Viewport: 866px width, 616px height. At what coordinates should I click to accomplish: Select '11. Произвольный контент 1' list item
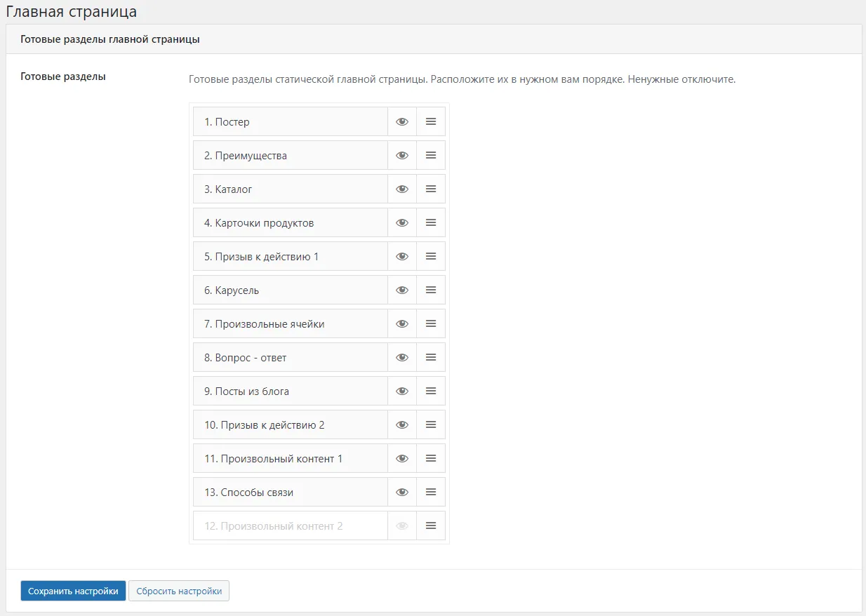pyautogui.click(x=291, y=458)
